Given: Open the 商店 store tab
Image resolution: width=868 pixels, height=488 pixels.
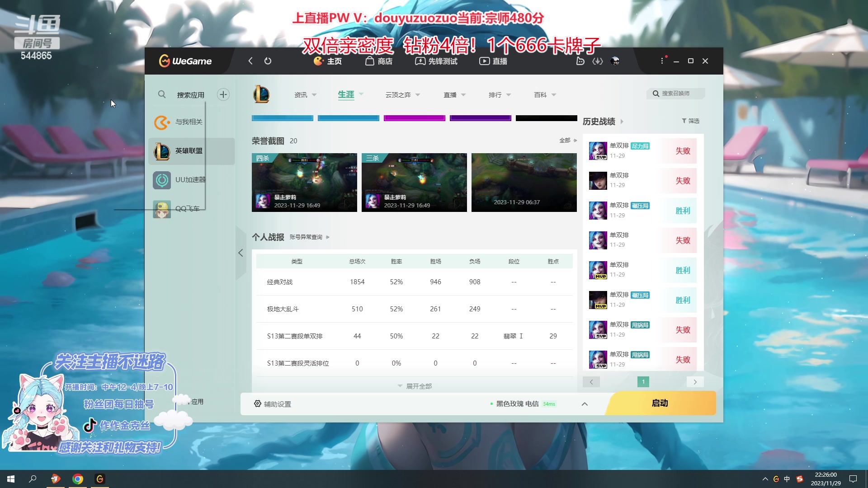Looking at the screenshot, I should pos(379,61).
